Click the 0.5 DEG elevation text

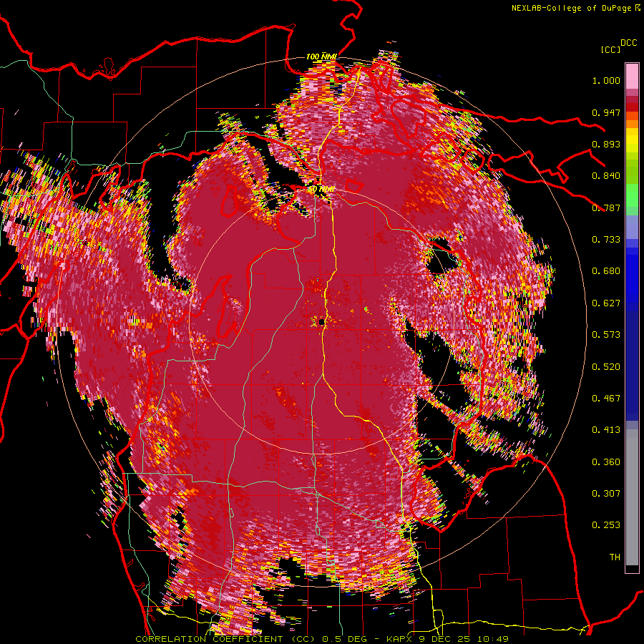click(x=346, y=639)
